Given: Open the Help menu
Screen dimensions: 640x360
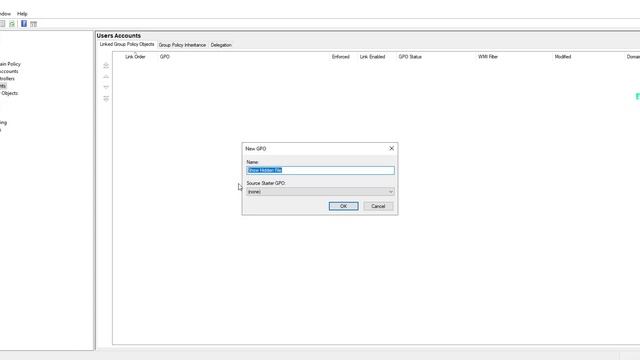Looking at the screenshot, I should [x=22, y=13].
